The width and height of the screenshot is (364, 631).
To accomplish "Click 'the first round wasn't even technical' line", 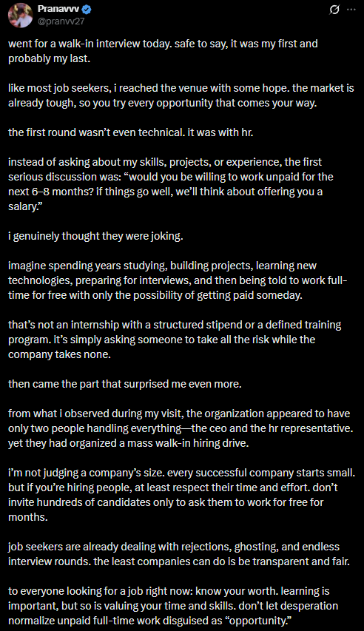I will (131, 132).
